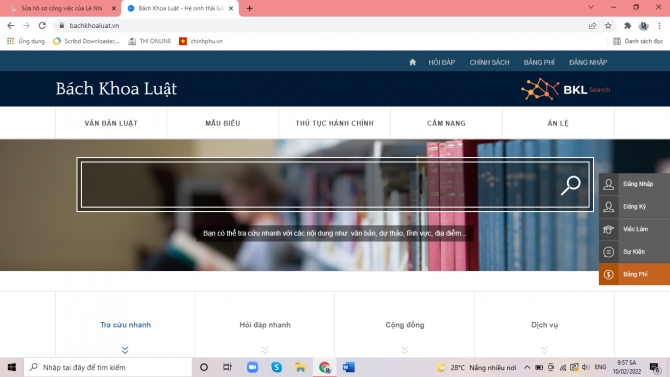Open the tab search dropdown arrow

click(x=591, y=7)
